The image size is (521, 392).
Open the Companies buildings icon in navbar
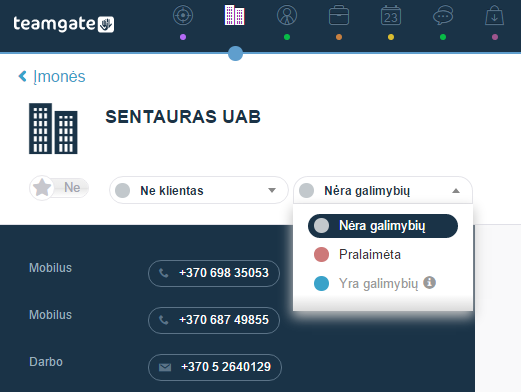(235, 15)
